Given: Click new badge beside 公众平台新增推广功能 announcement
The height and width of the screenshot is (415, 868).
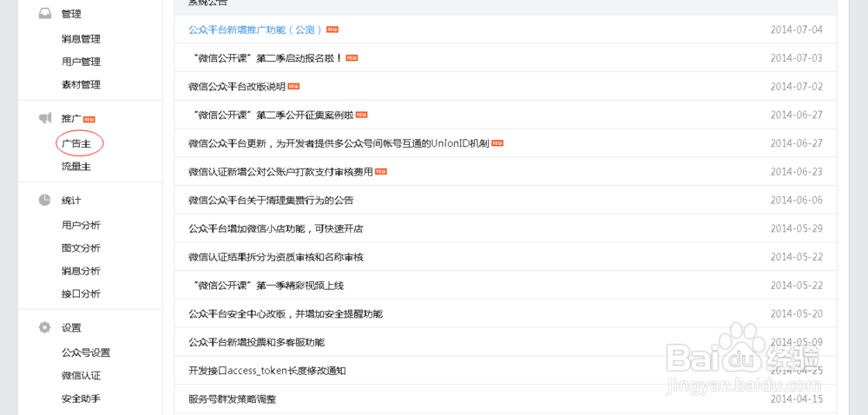Looking at the screenshot, I should 332,30.
